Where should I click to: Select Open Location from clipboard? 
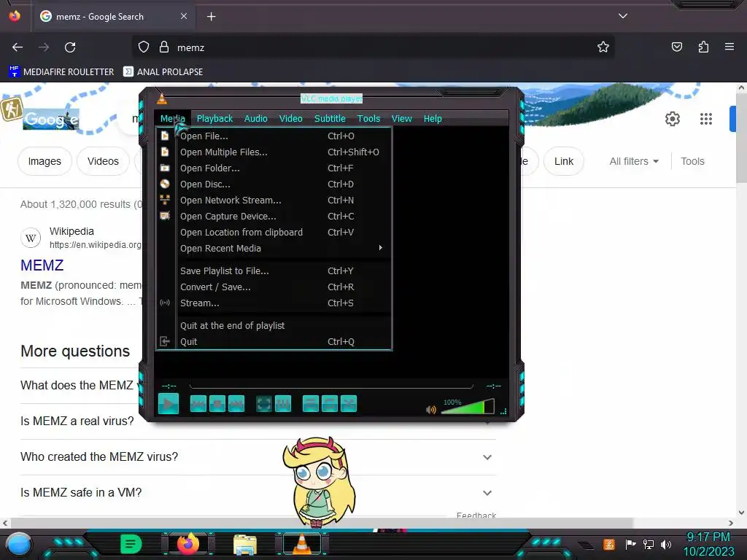[x=274, y=233]
